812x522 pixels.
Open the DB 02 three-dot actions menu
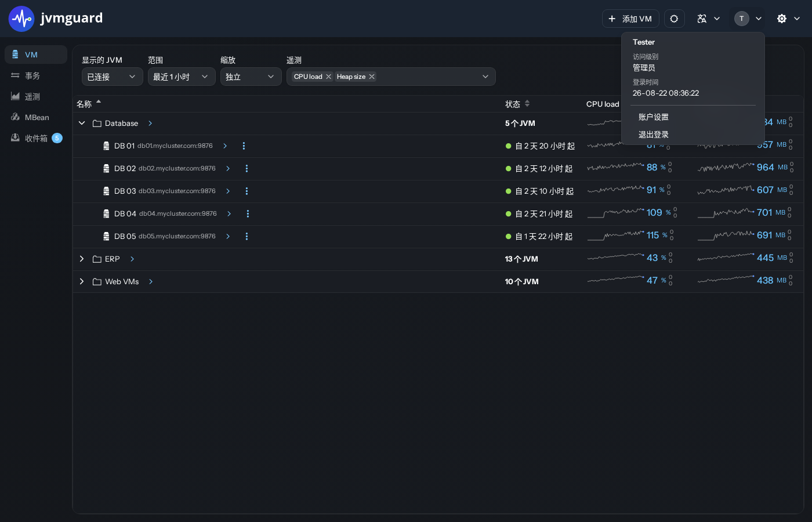[x=246, y=169]
